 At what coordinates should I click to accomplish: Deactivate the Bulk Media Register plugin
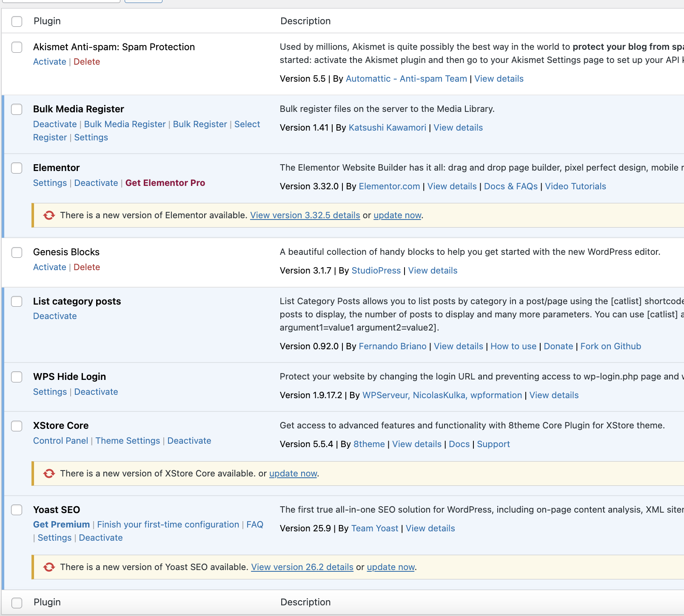(x=55, y=124)
